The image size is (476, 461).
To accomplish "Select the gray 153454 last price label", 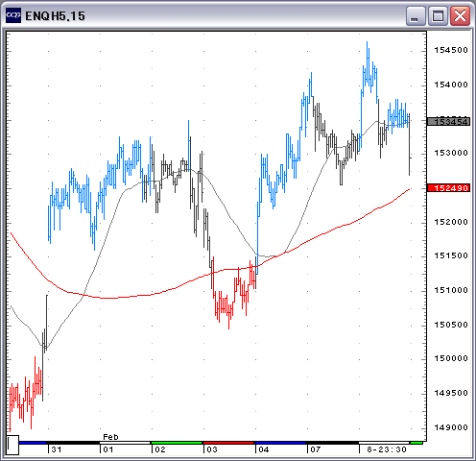I will (x=448, y=122).
